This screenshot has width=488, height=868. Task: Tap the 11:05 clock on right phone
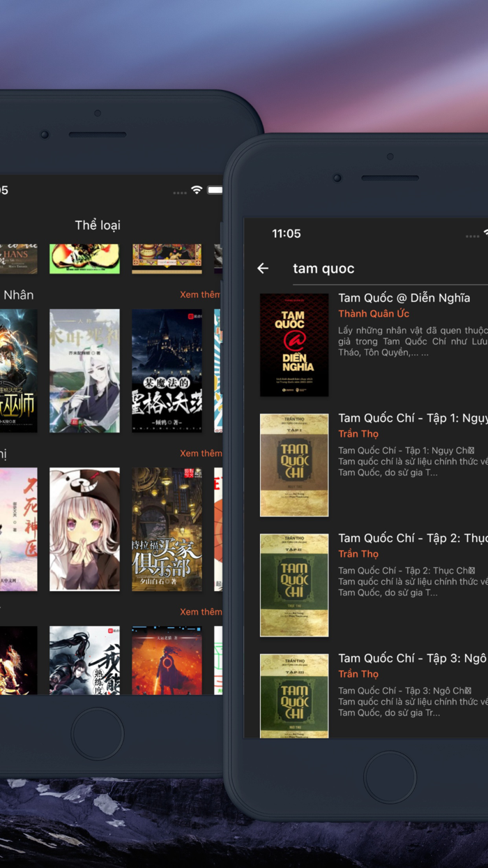click(287, 234)
